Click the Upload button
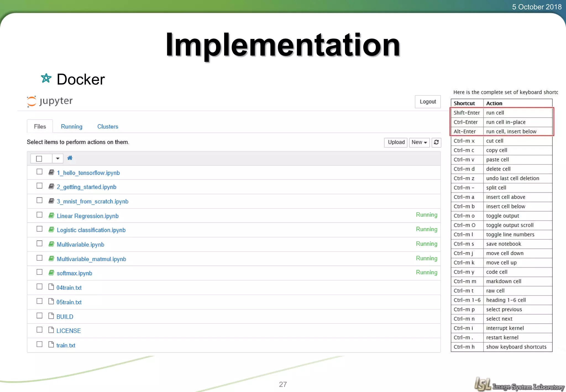This screenshot has height=392, width=566. 396,142
